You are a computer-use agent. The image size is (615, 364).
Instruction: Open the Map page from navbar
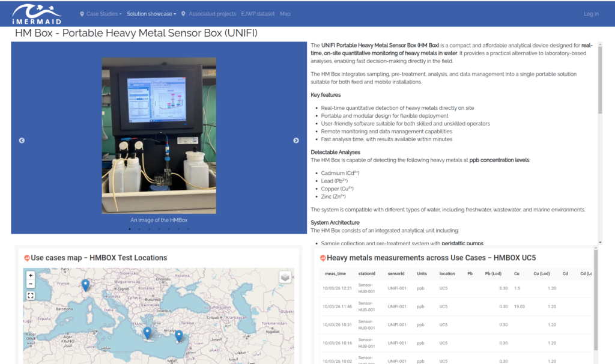(x=285, y=14)
